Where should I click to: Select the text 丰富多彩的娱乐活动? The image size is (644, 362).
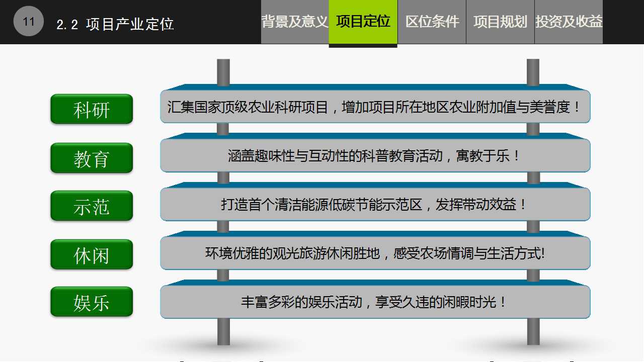301,302
